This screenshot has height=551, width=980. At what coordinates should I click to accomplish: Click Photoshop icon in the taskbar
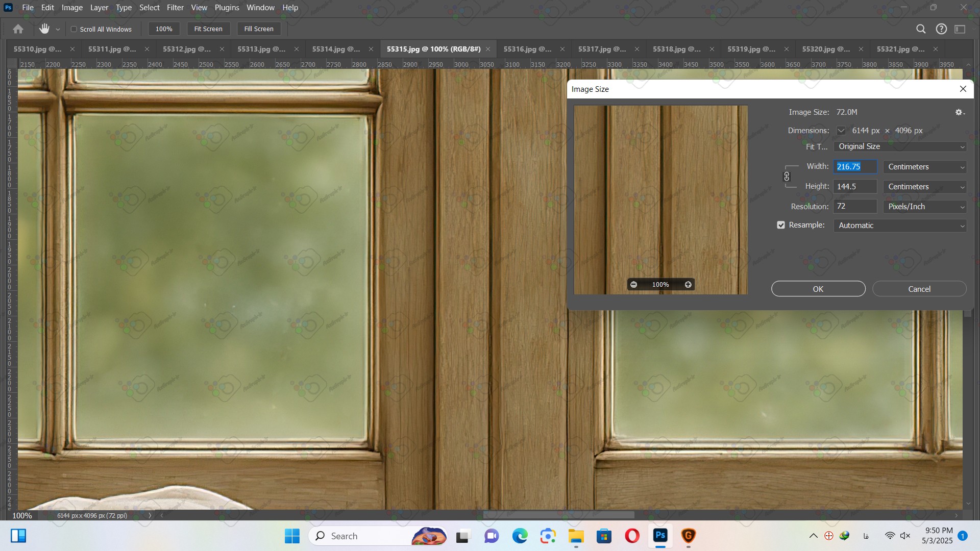[660, 536]
